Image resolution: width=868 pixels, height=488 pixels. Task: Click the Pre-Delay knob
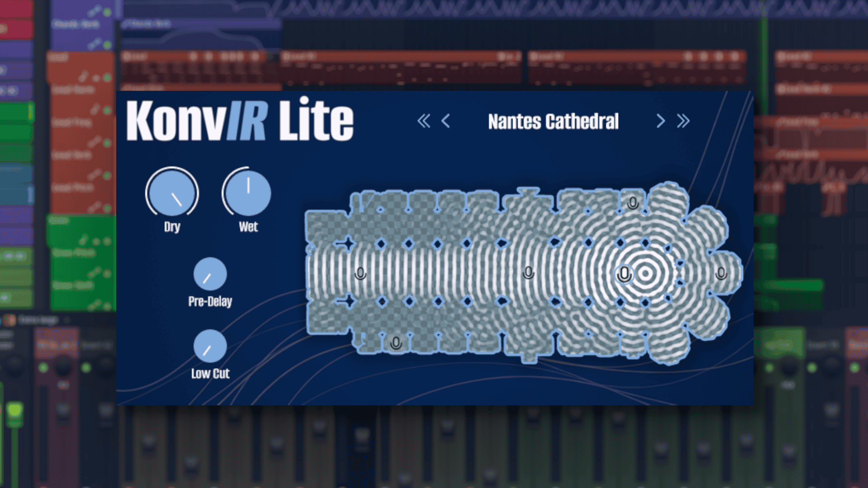210,274
